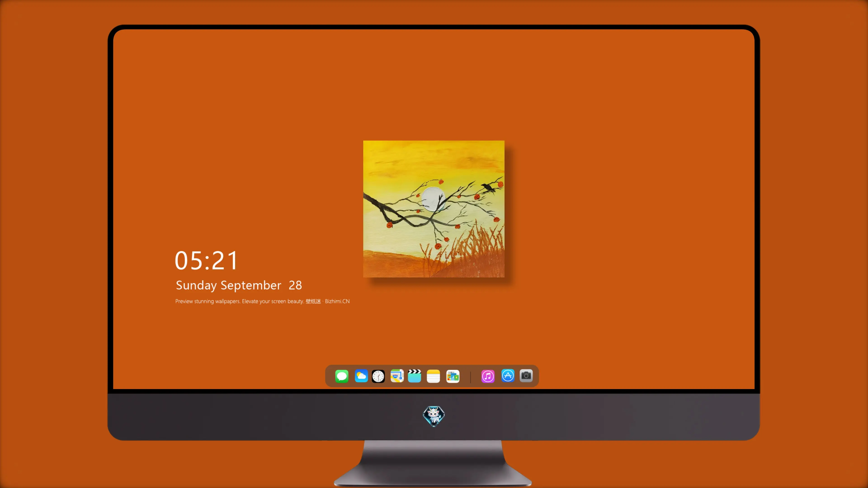The width and height of the screenshot is (868, 488).
Task: Open the Notes app in the dock
Action: click(x=433, y=376)
